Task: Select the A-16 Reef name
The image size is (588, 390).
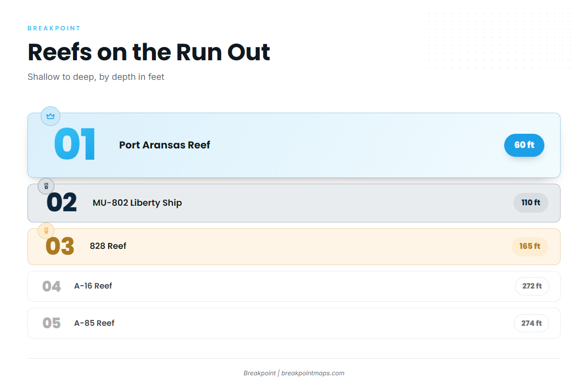Action: [x=93, y=286]
